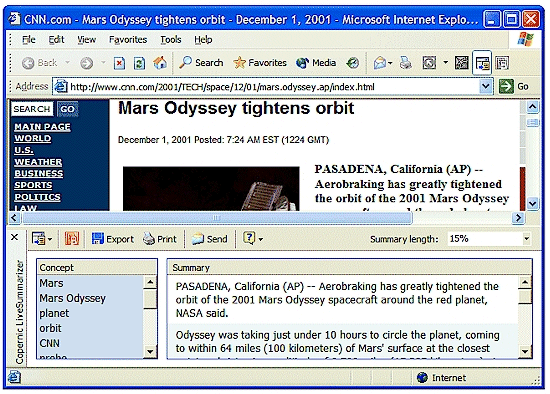
Task: Click the Go button beside the address bar
Action: point(514,86)
